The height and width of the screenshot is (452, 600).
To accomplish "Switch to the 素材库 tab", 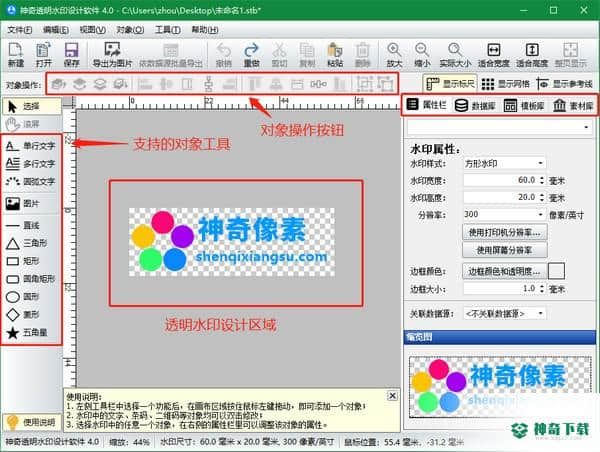I will tap(573, 105).
